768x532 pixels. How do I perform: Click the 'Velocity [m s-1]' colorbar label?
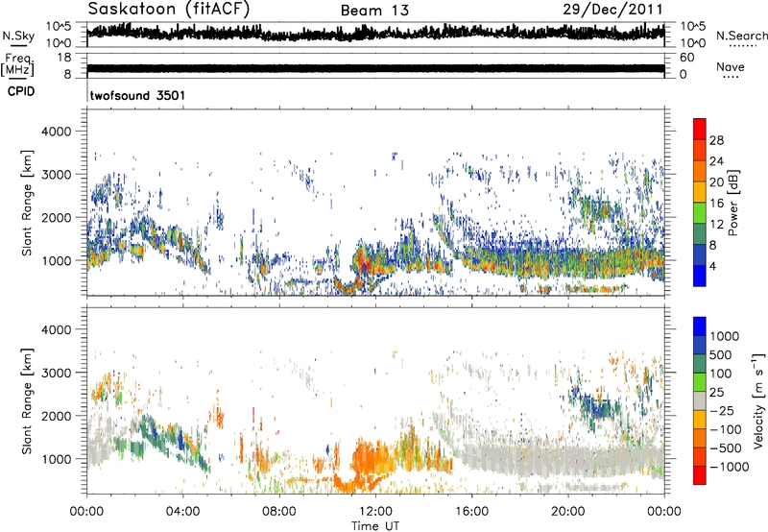pyautogui.click(x=758, y=400)
